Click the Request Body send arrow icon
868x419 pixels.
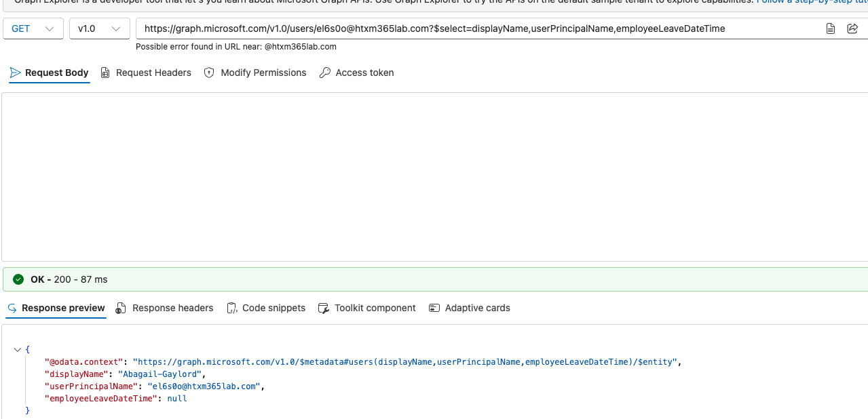[x=16, y=73]
